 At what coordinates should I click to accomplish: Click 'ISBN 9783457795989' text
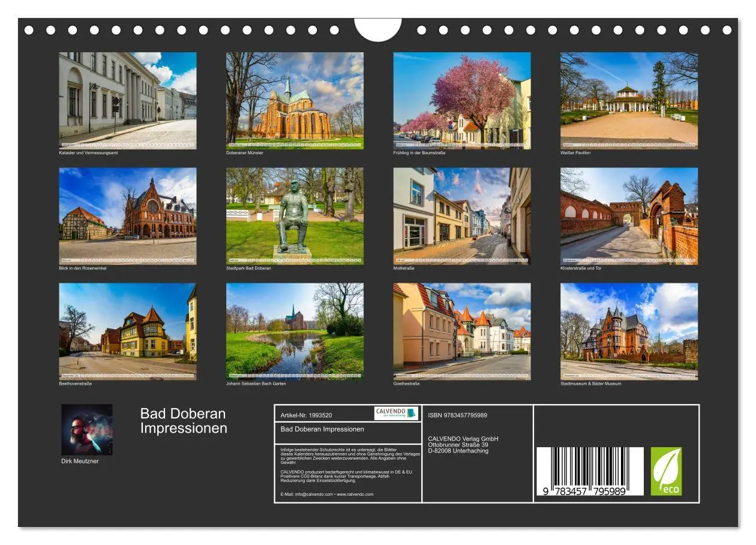458,415
